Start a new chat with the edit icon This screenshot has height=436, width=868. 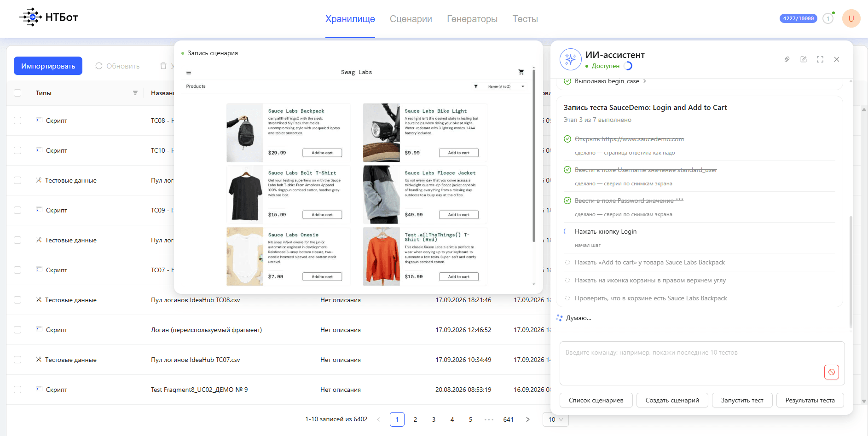tap(804, 59)
